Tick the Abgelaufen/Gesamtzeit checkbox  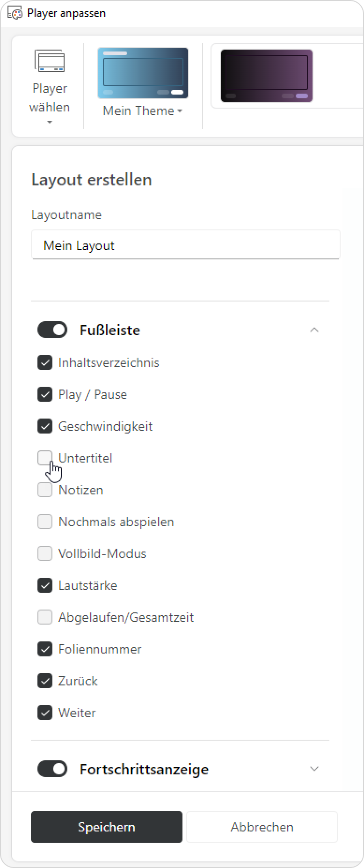[45, 617]
